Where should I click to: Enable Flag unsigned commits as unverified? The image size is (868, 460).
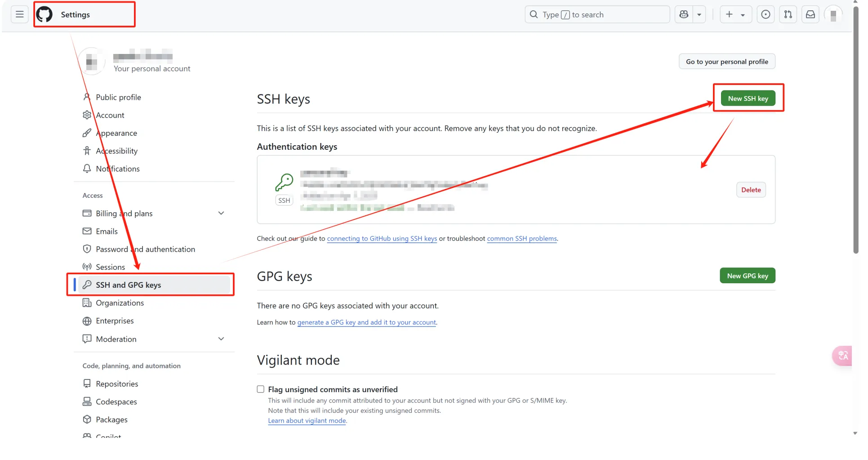260,389
